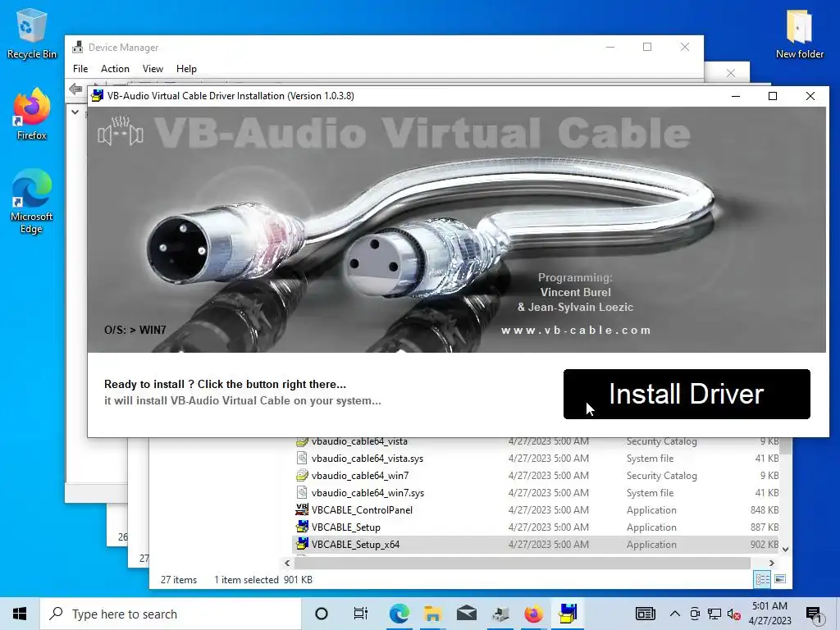Screen dimensions: 840x630
Task: Select the vbaudio_cable64_vista.sys file icon
Action: [302, 458]
